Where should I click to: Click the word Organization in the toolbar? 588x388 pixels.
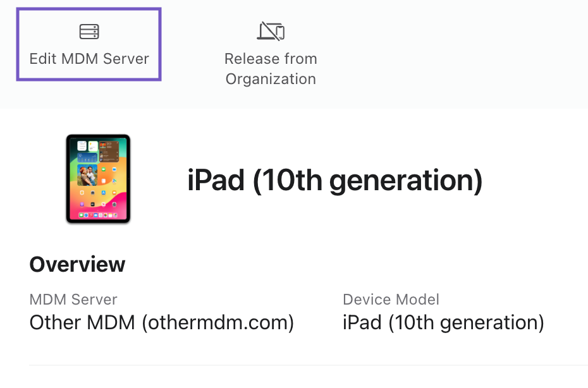[271, 79]
